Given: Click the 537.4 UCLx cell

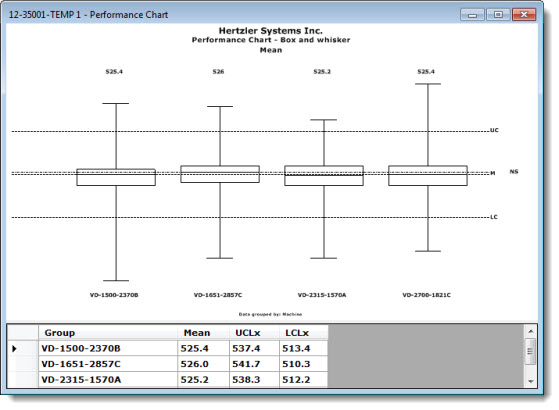Looking at the screenshot, I should pos(255,348).
